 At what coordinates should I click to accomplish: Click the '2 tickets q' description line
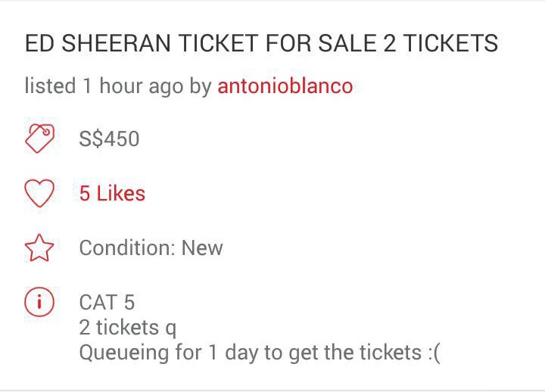127,328
